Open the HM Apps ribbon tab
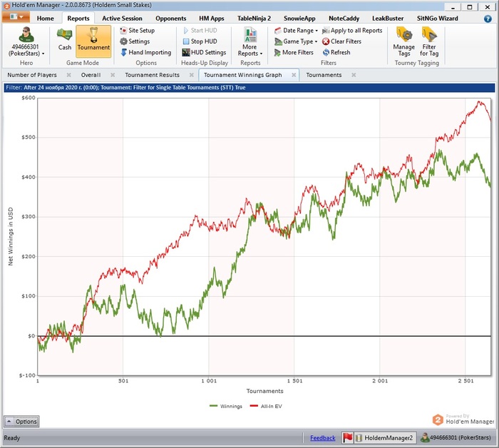 click(212, 19)
